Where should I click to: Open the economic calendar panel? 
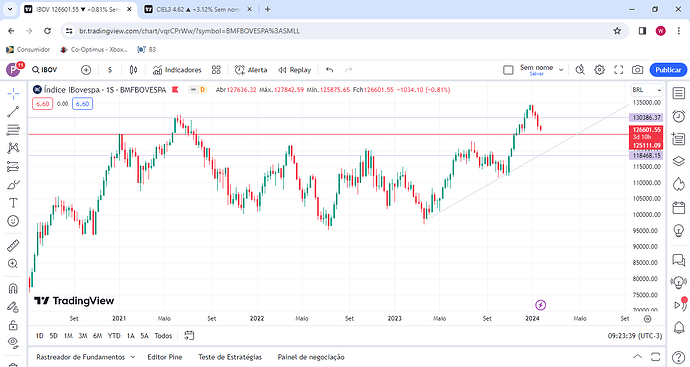[x=679, y=207]
